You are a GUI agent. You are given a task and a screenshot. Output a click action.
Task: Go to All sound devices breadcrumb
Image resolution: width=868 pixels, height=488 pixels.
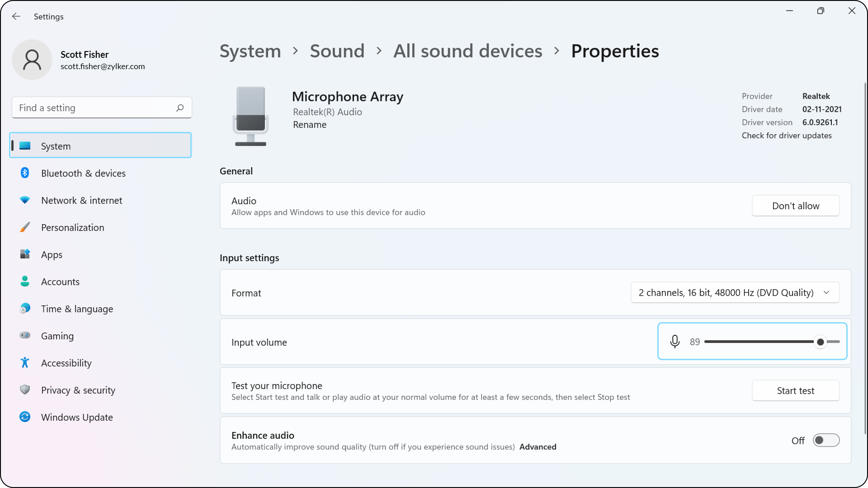click(468, 51)
